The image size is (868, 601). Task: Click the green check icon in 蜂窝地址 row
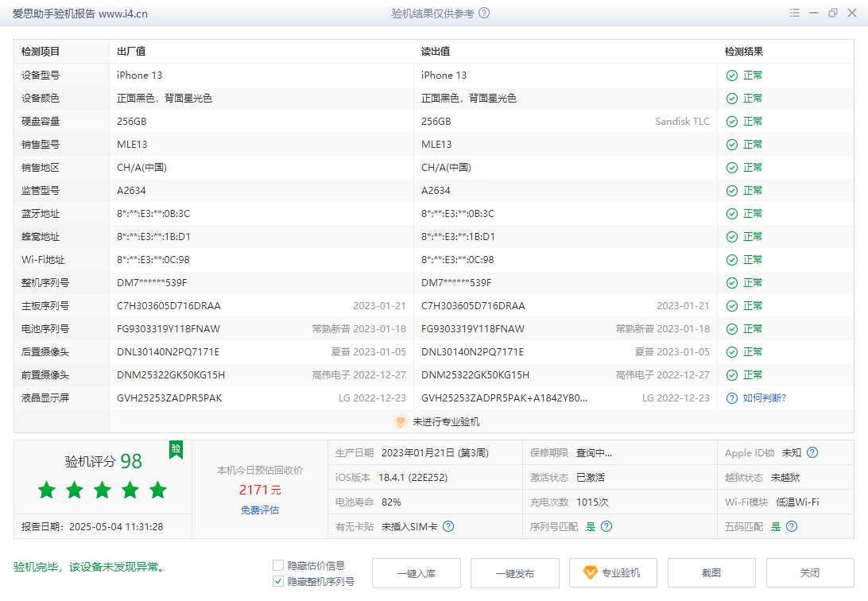(x=732, y=237)
